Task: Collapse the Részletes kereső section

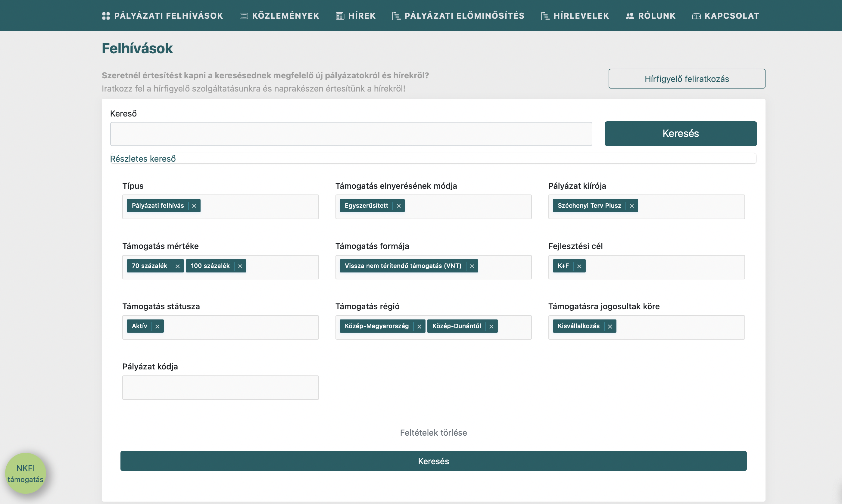Action: [143, 159]
